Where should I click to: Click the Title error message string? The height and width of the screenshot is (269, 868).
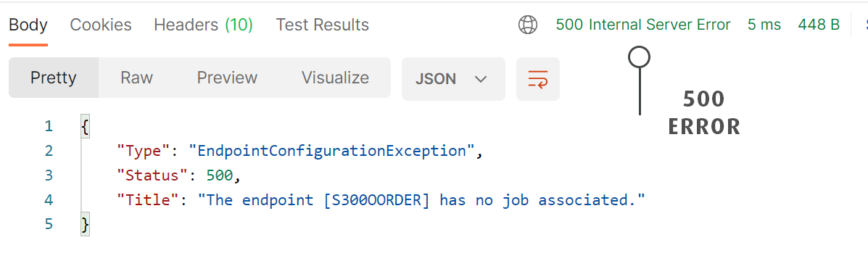tap(422, 199)
